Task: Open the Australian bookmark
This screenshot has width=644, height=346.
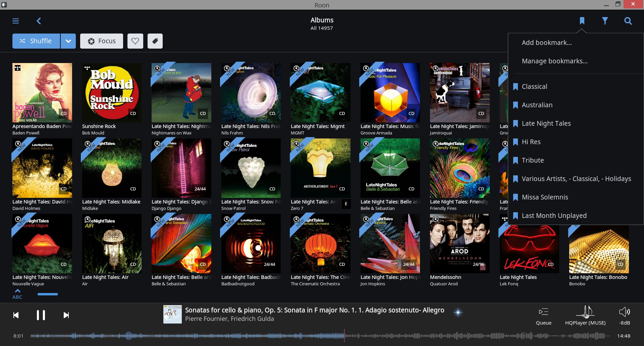Action: pos(575,105)
